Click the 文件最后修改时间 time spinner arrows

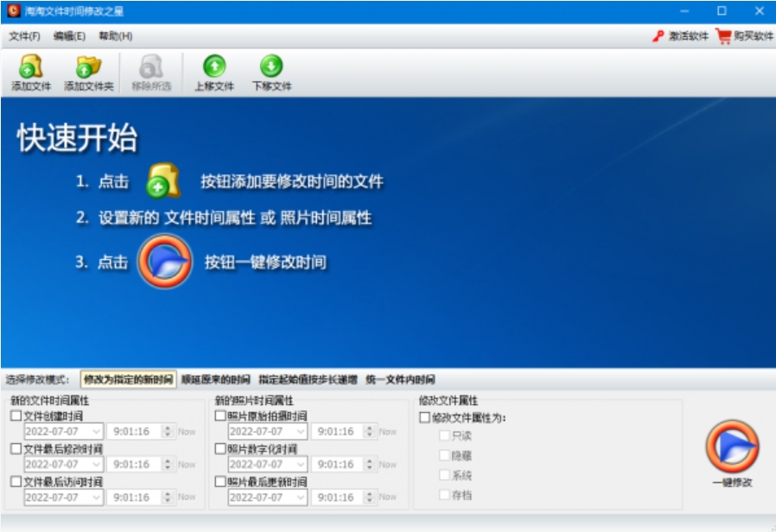[168, 465]
